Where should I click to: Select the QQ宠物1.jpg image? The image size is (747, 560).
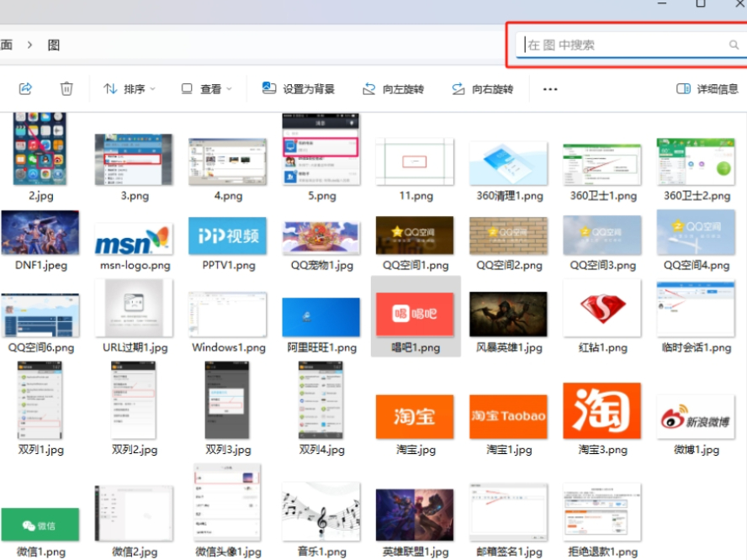(x=321, y=237)
